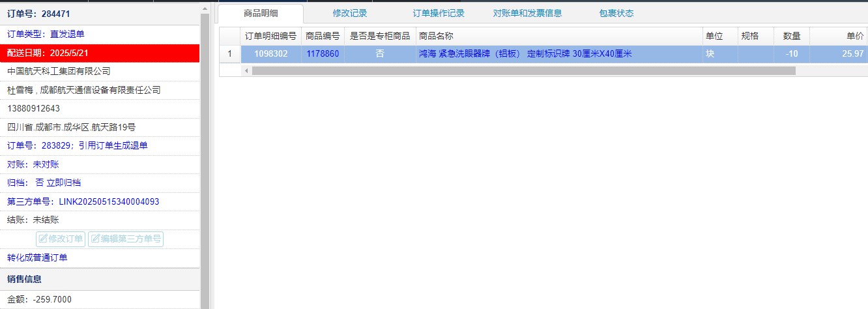Click the horizontal scrollbar thumb in the table

click(524, 70)
